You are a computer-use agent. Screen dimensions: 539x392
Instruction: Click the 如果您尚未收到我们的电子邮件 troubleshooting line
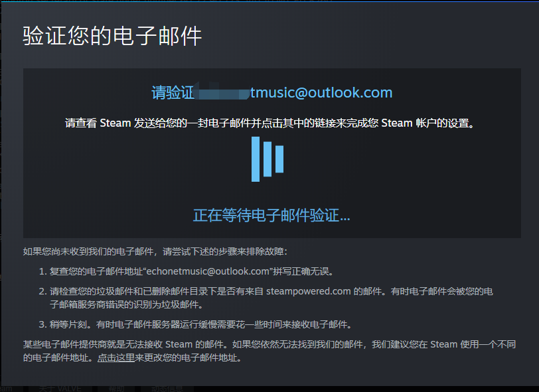coord(155,251)
